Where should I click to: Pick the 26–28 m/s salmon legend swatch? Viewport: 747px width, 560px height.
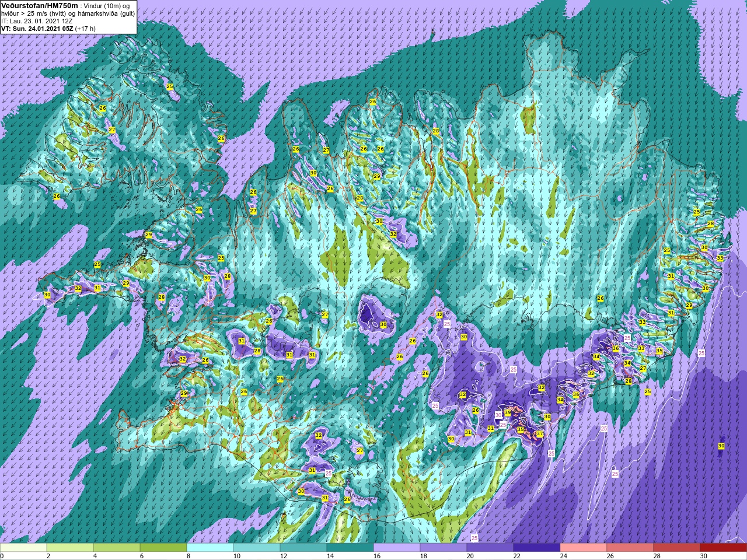[630, 548]
